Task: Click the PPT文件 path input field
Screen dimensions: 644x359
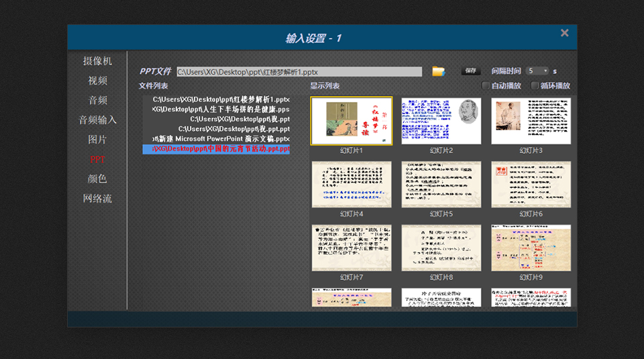Action: point(299,72)
